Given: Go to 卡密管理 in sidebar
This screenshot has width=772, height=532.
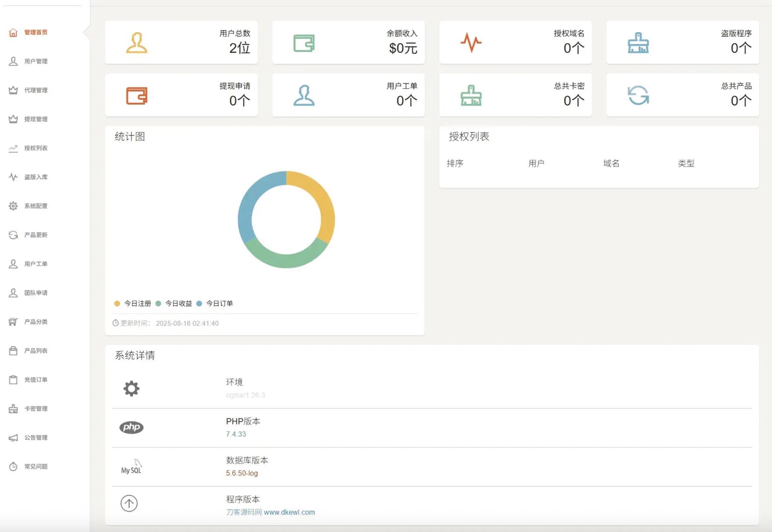Looking at the screenshot, I should coord(36,409).
